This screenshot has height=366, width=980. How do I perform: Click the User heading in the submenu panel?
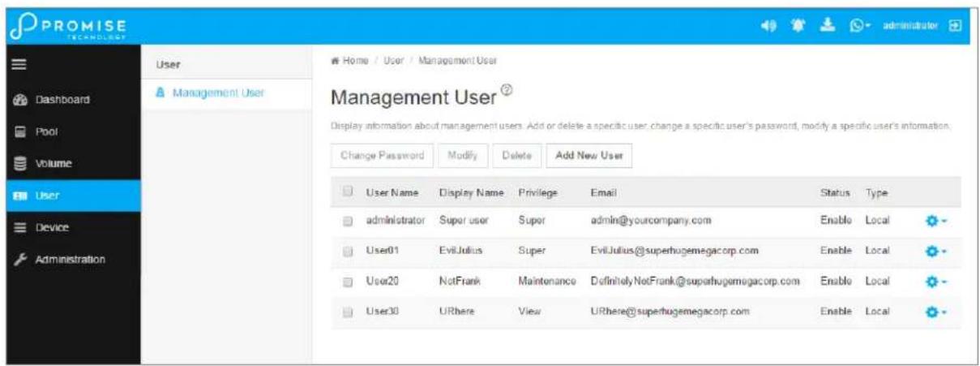[x=167, y=64]
